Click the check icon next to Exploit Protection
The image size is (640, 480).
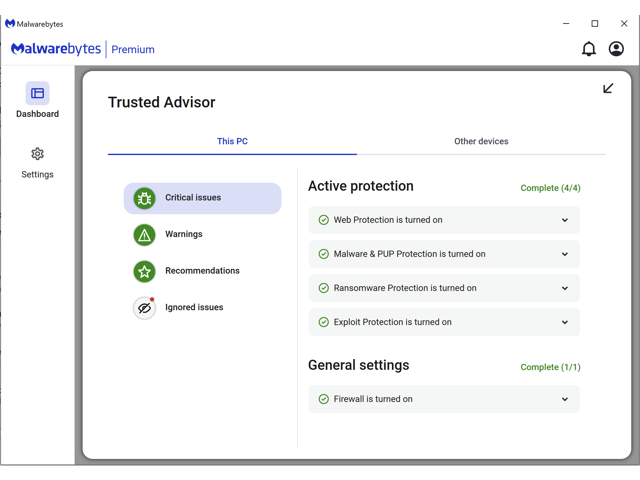coord(324,322)
